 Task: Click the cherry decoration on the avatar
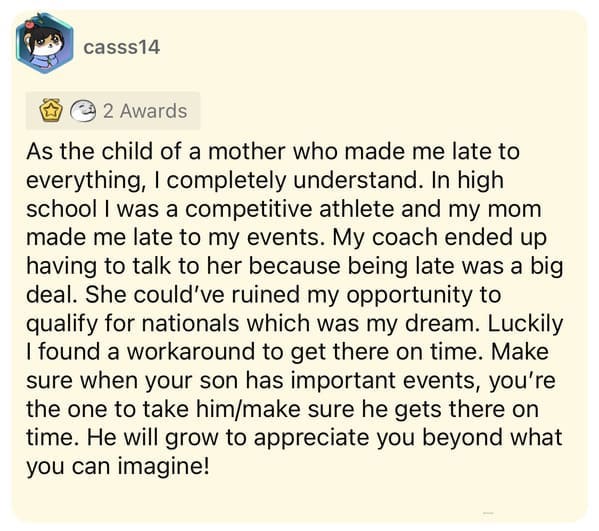(30, 24)
